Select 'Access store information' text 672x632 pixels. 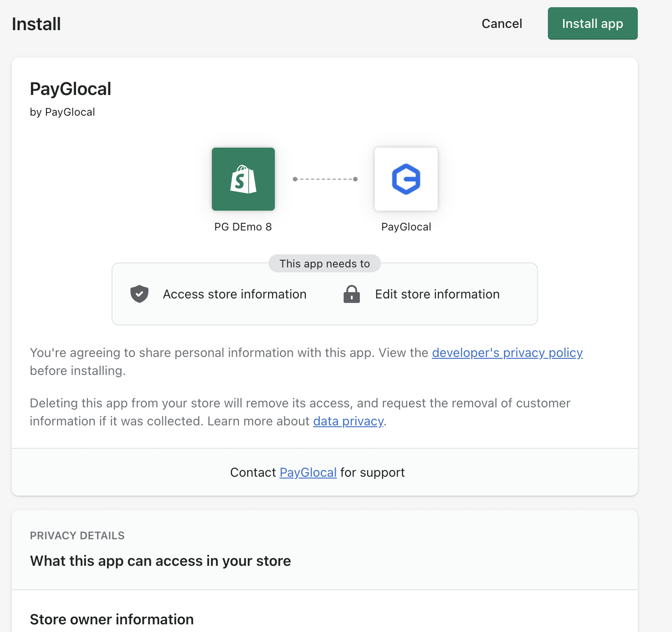[235, 294]
